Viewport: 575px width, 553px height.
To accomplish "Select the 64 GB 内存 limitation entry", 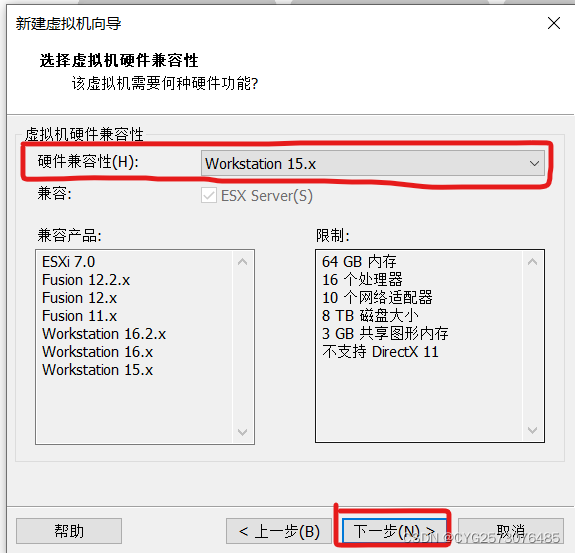I will [359, 261].
